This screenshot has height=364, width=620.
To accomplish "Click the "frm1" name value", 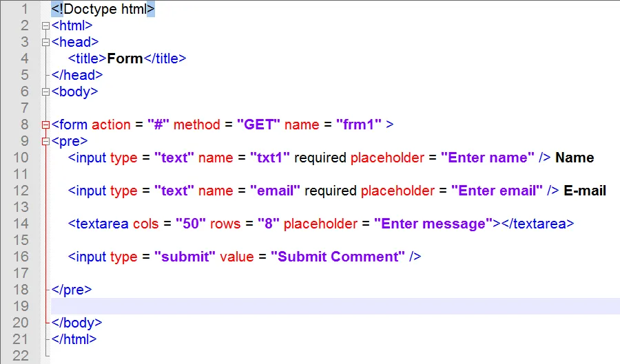I will pos(359,125).
